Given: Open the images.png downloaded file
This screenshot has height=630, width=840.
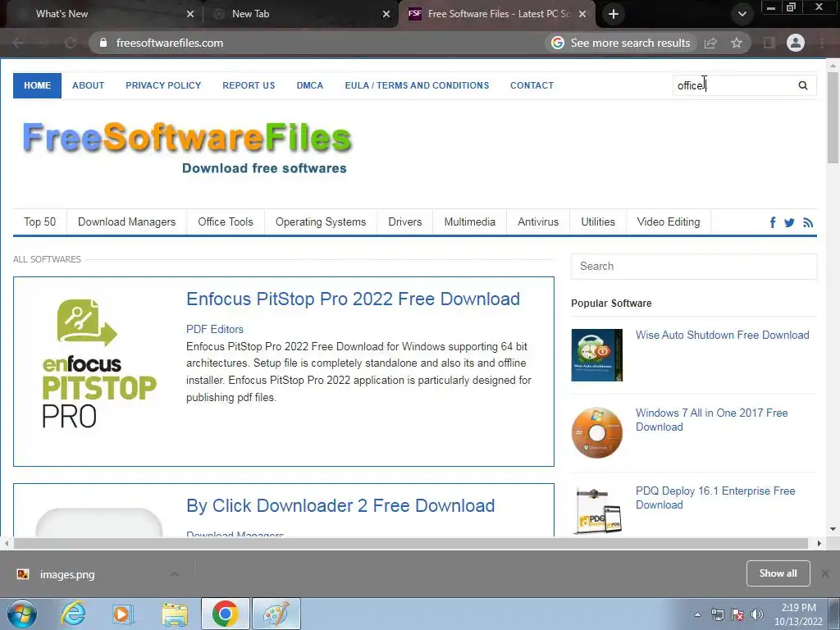Looking at the screenshot, I should click(x=67, y=574).
